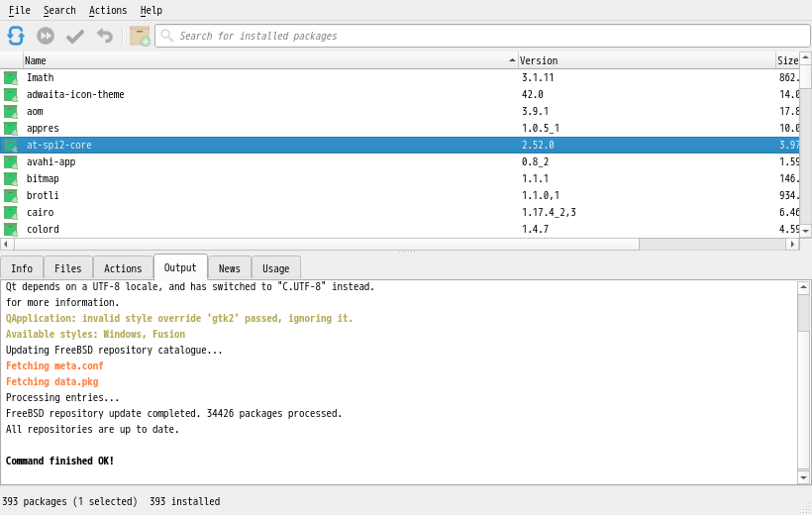Click the sync database toolbar icon
This screenshot has height=515, width=812.
click(x=16, y=36)
